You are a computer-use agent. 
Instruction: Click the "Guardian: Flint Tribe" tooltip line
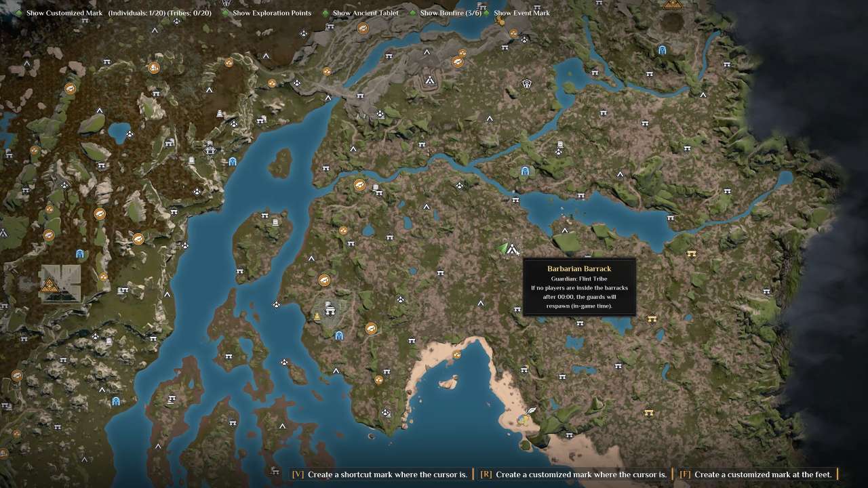tap(579, 279)
